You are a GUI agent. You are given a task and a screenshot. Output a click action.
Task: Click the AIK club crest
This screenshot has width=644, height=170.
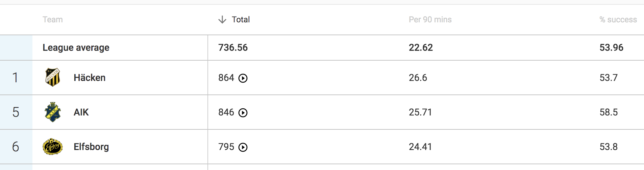(53, 112)
